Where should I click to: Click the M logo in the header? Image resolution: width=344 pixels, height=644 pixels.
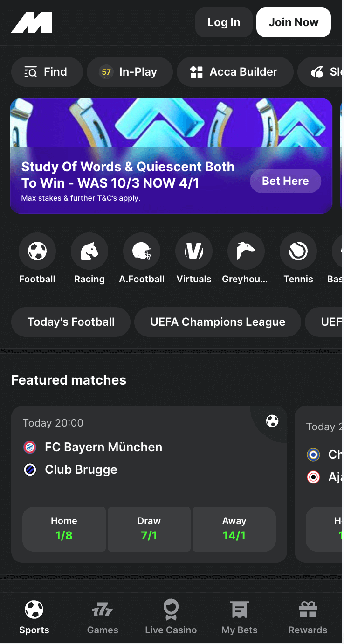click(x=32, y=22)
